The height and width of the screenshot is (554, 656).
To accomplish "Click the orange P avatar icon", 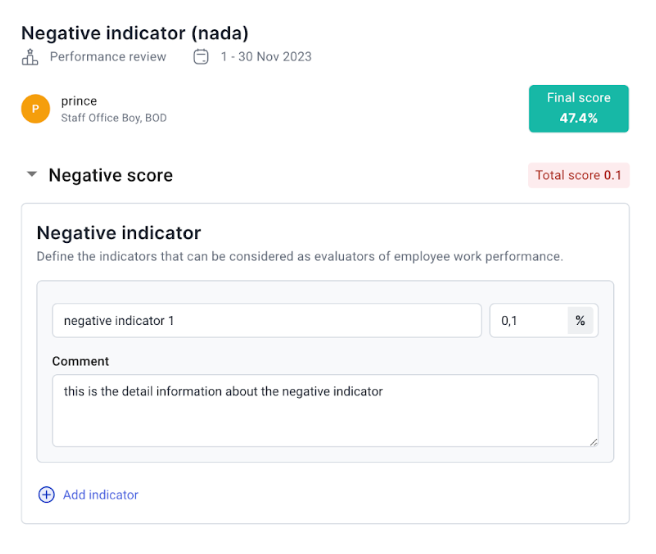I will (x=36, y=109).
